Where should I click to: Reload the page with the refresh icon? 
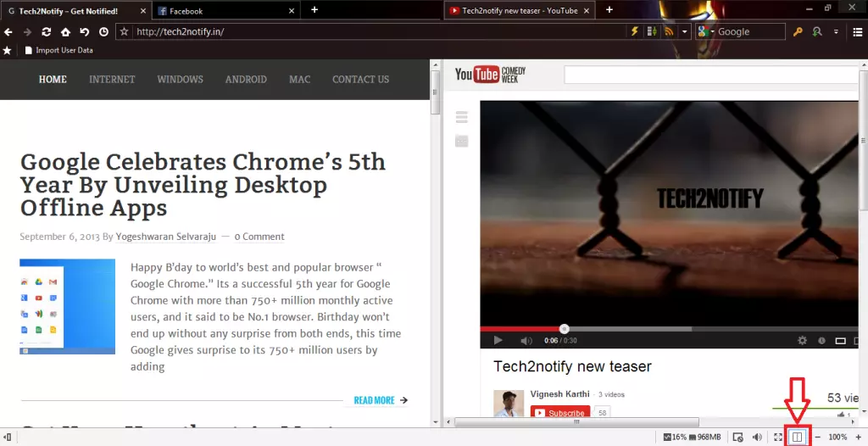point(47,32)
